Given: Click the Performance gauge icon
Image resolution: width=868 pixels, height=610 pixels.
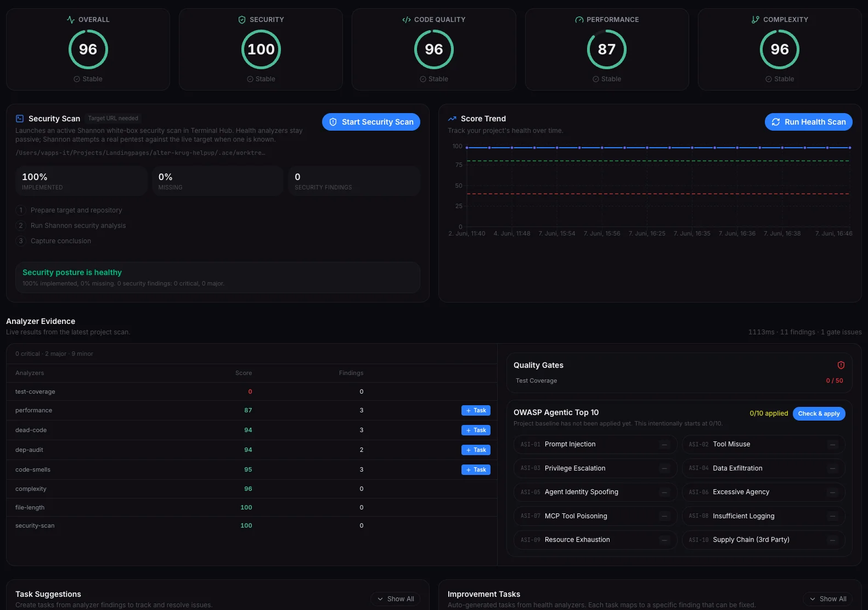Looking at the screenshot, I should tap(579, 20).
